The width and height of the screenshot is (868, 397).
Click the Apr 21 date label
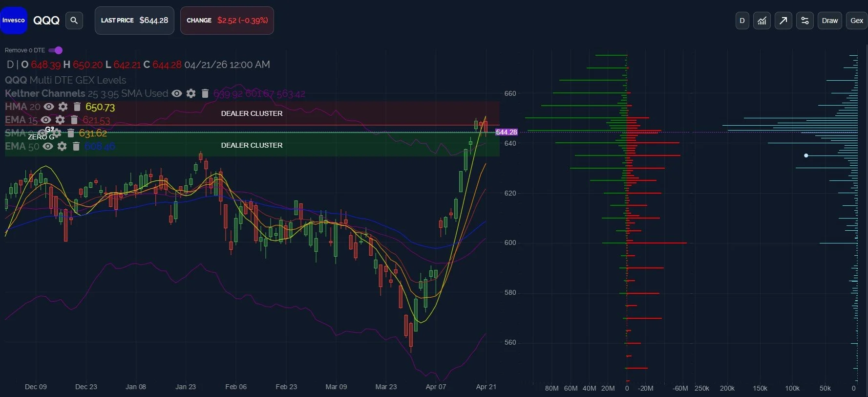tap(486, 387)
